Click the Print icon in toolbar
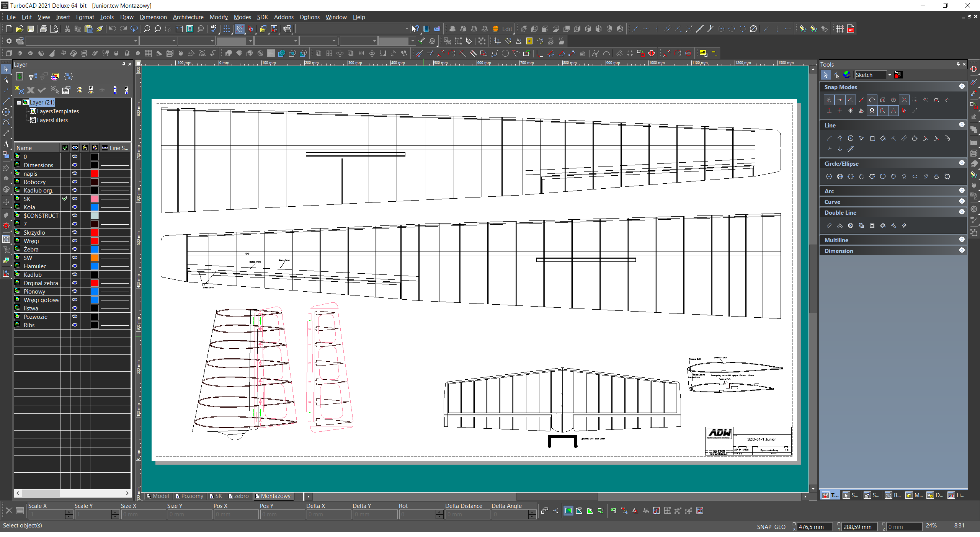Screen dimensions: 980x537 [44, 29]
